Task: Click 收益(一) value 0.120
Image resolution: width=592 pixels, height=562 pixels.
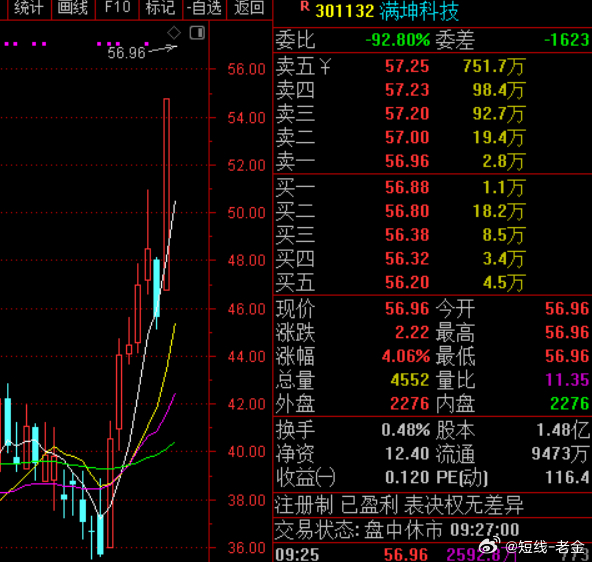Action: point(407,477)
